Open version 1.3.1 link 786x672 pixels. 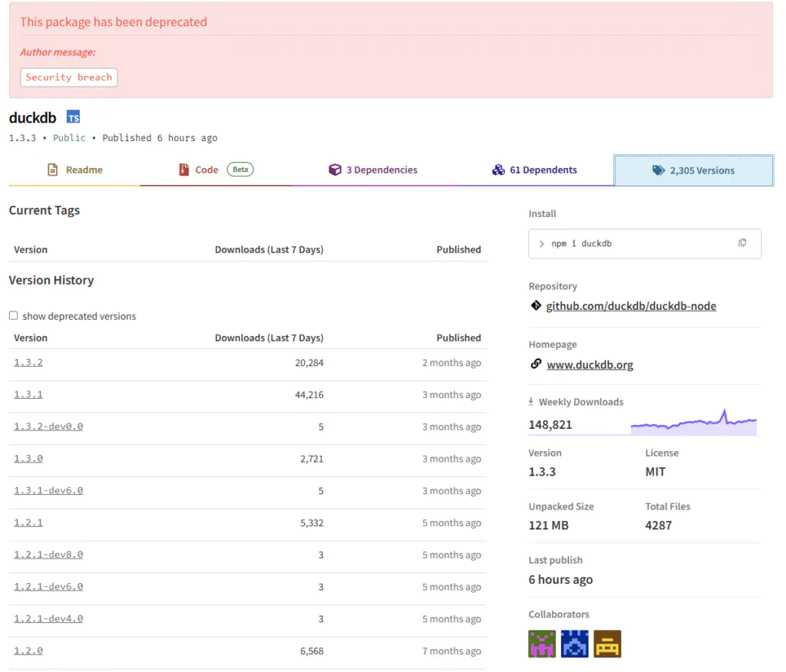coord(28,394)
